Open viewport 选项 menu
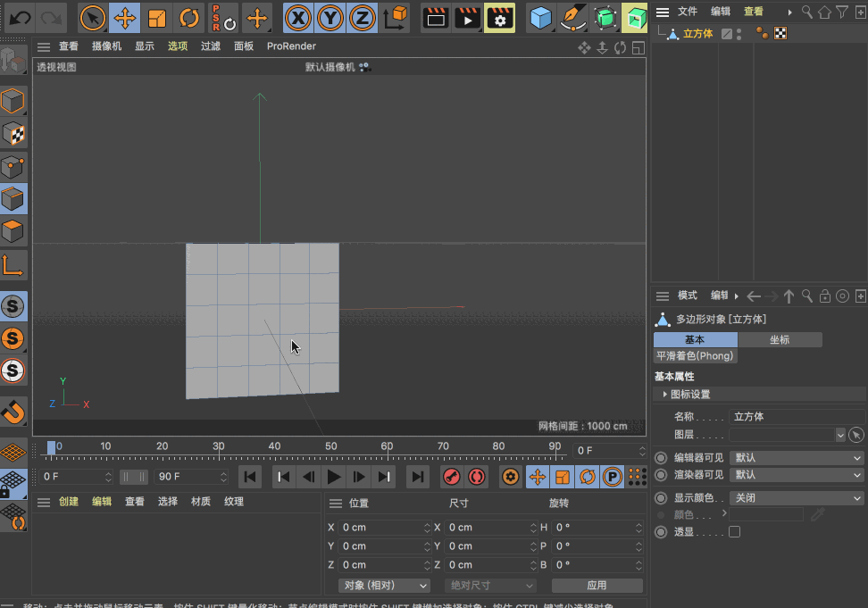Screen dimensions: 868x608 point(178,46)
